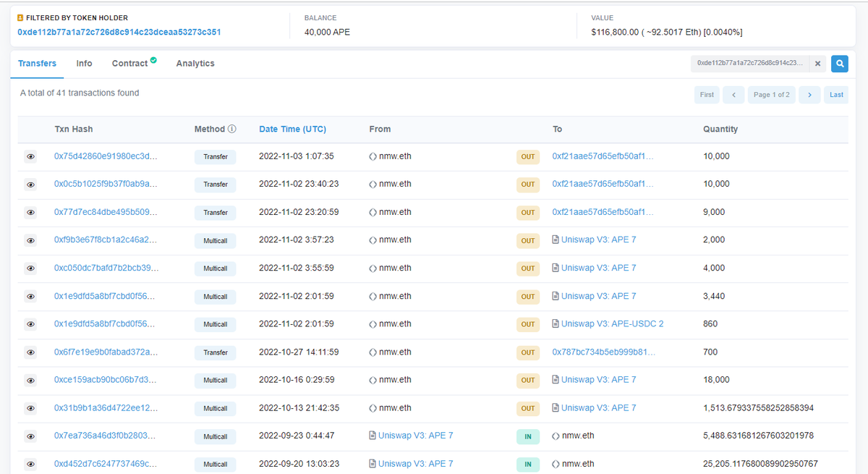The height and width of the screenshot is (474, 868).
Task: Go to the First page
Action: coord(707,95)
